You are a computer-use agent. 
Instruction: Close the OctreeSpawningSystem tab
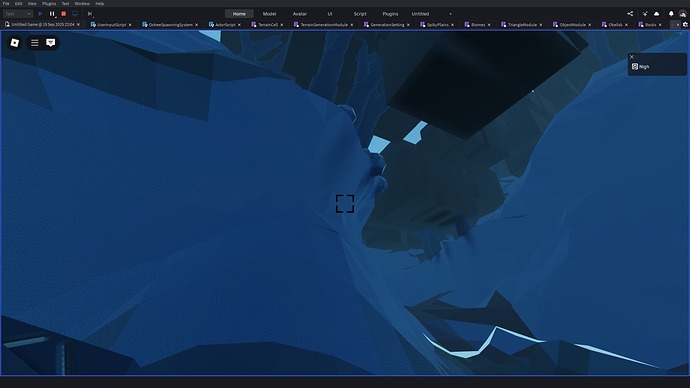(196, 25)
